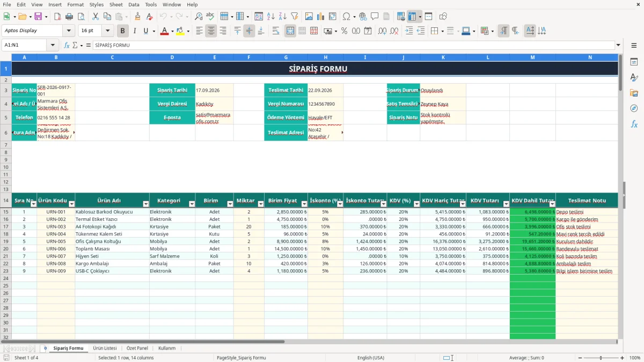Apply the red font color swatch
Screen dimensions: 644x362
tap(164, 31)
